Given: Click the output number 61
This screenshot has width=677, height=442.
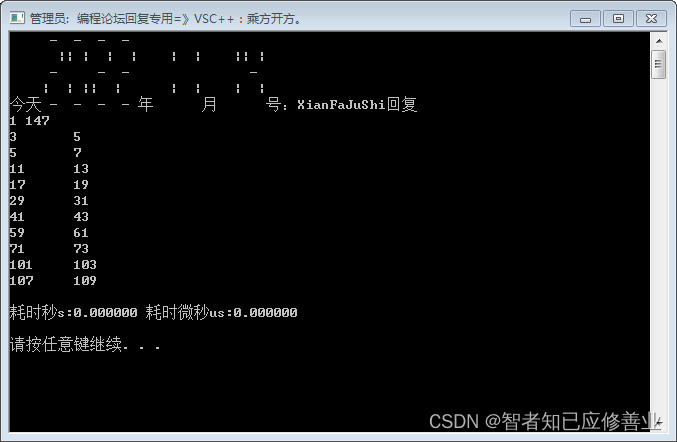Looking at the screenshot, I should (x=81, y=233).
